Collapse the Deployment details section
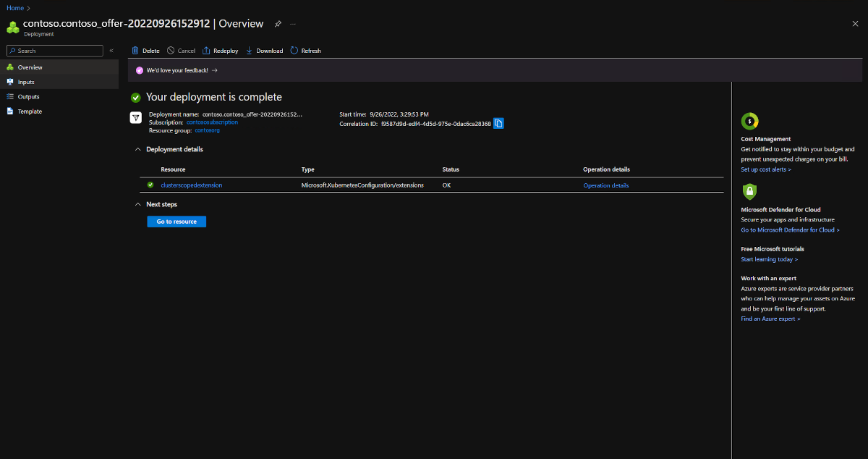 pos(137,149)
